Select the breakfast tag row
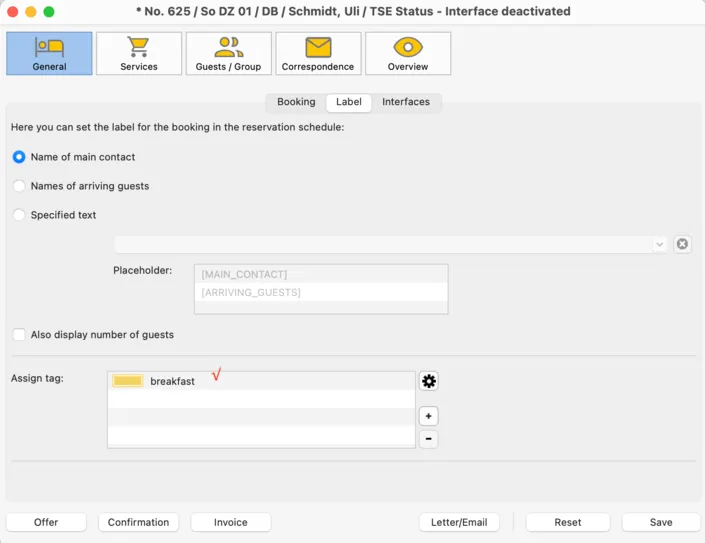The width and height of the screenshot is (705, 543). pyautogui.click(x=261, y=381)
